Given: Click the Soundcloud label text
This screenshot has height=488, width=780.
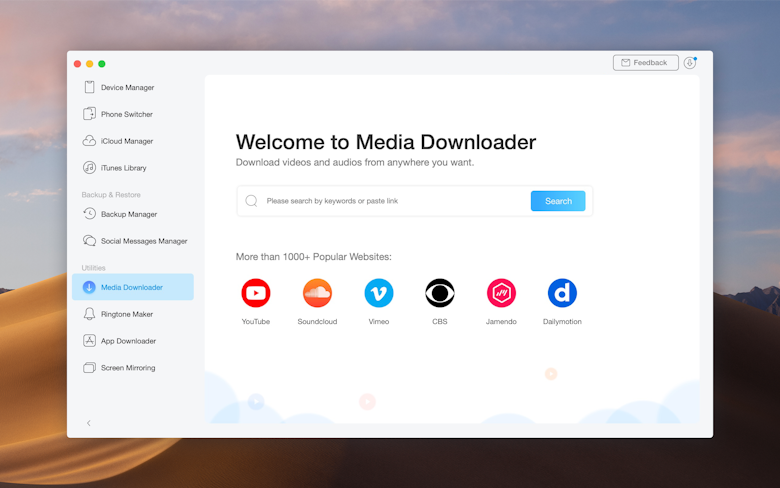Looking at the screenshot, I should (317, 322).
